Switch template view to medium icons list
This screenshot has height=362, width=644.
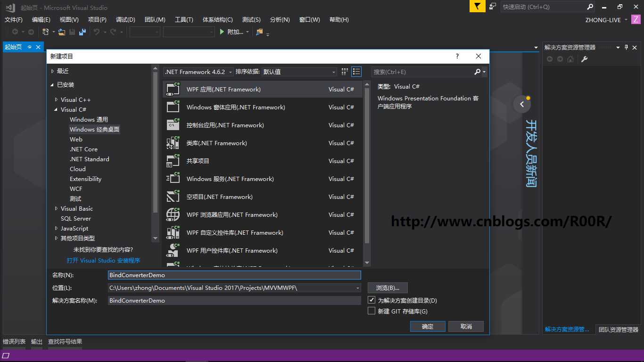(356, 72)
